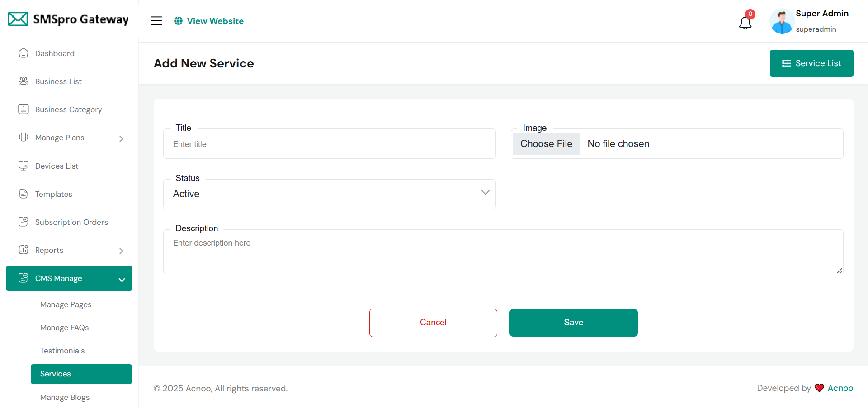
Task: Toggle sidebar with hamburger menu icon
Action: 156,21
